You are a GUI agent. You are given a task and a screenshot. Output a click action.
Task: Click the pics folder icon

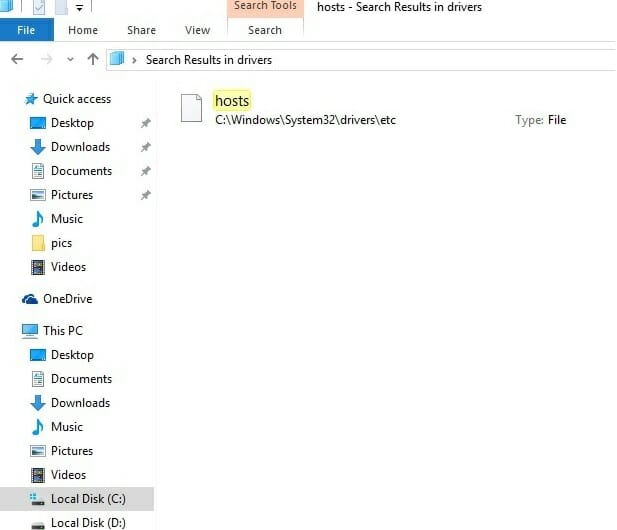[38, 243]
